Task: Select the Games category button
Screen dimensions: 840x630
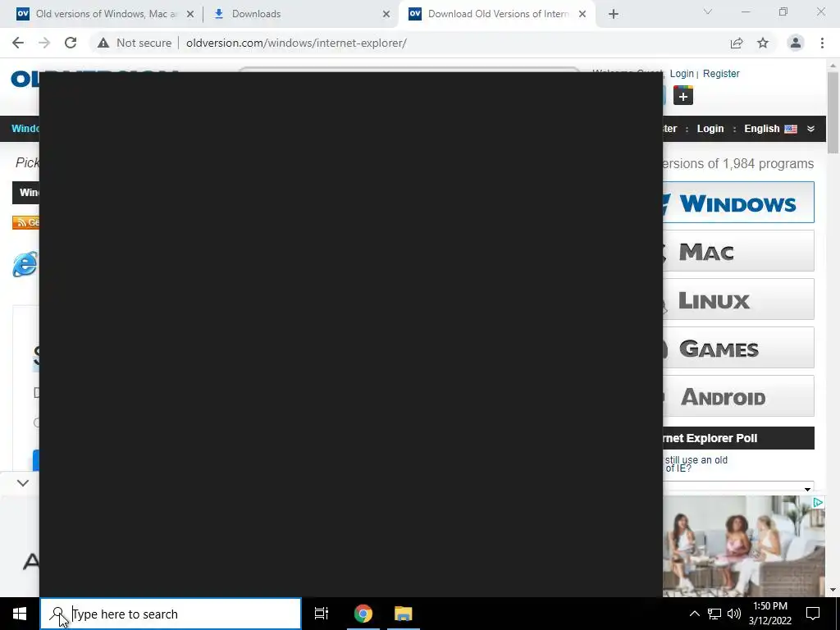Action: 739,348
